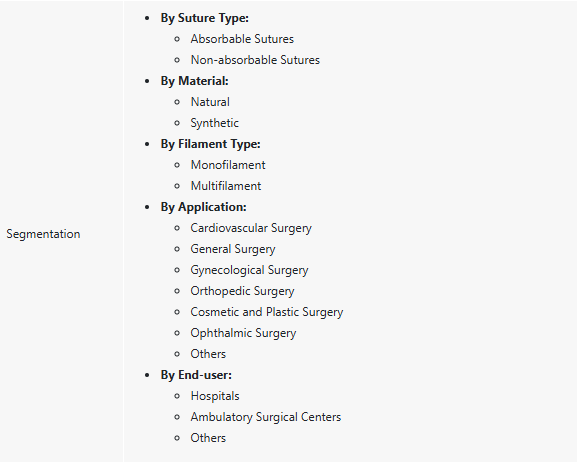Select the By End-user heading
577x462 pixels.
click(196, 375)
